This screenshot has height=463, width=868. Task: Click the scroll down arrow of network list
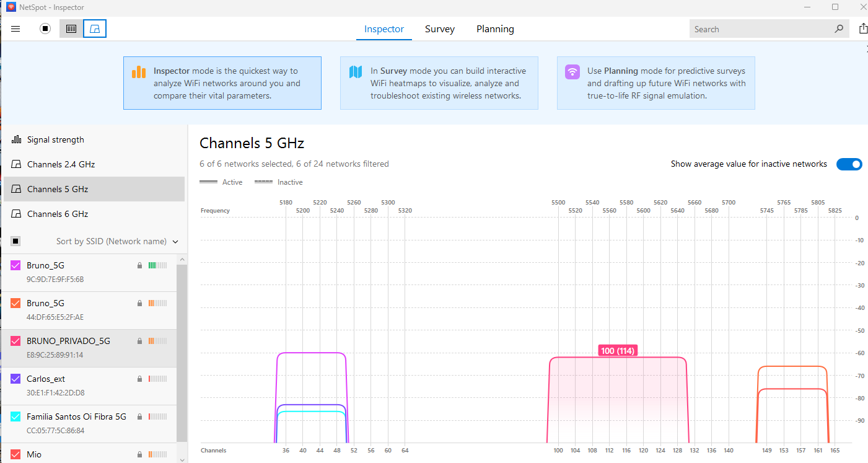(182, 459)
